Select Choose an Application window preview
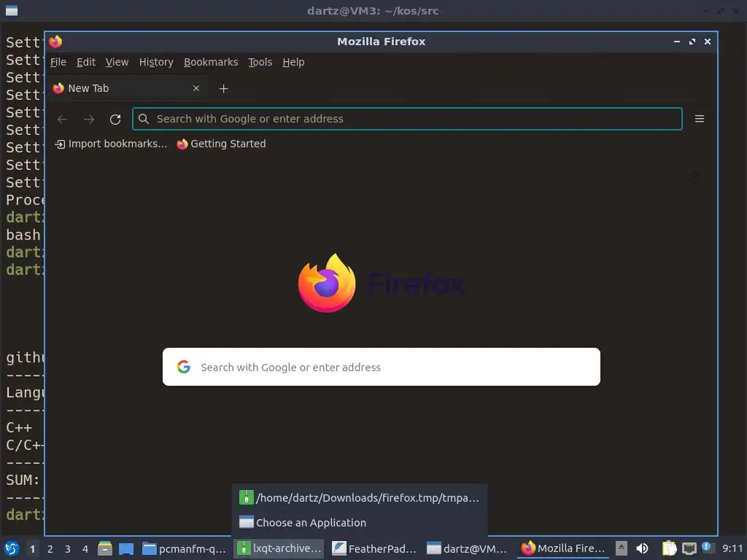Screen dimensions: 747x560 point(360,523)
